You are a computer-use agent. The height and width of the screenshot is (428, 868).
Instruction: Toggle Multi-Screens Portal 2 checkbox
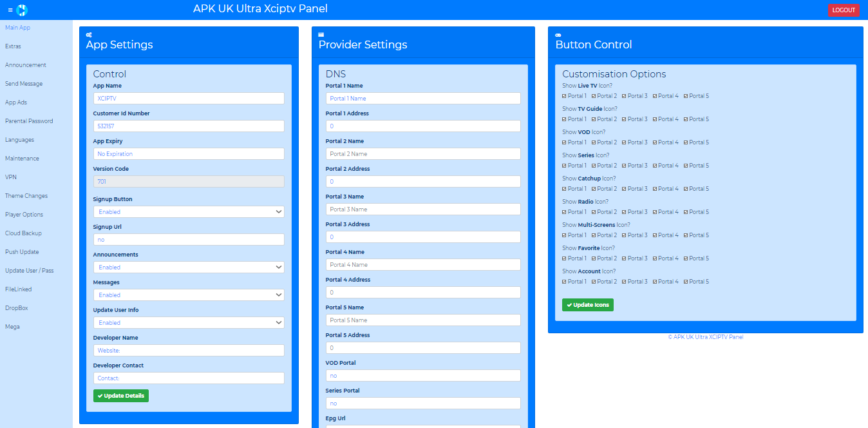point(594,235)
